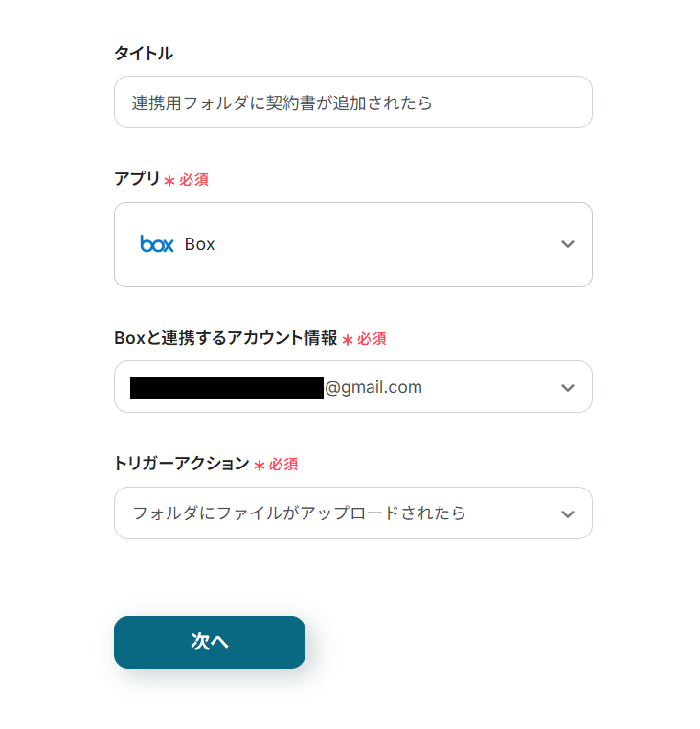
Task: Click the タイトル field label
Action: click(144, 54)
